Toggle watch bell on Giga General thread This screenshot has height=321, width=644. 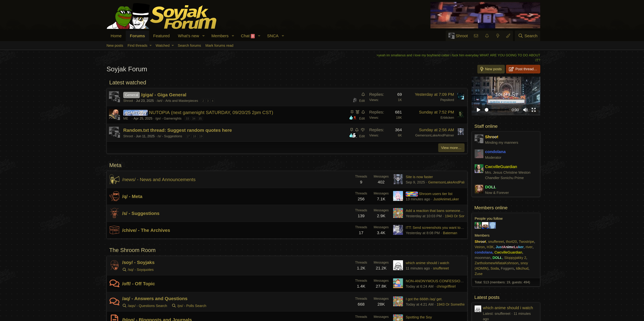(363, 94)
